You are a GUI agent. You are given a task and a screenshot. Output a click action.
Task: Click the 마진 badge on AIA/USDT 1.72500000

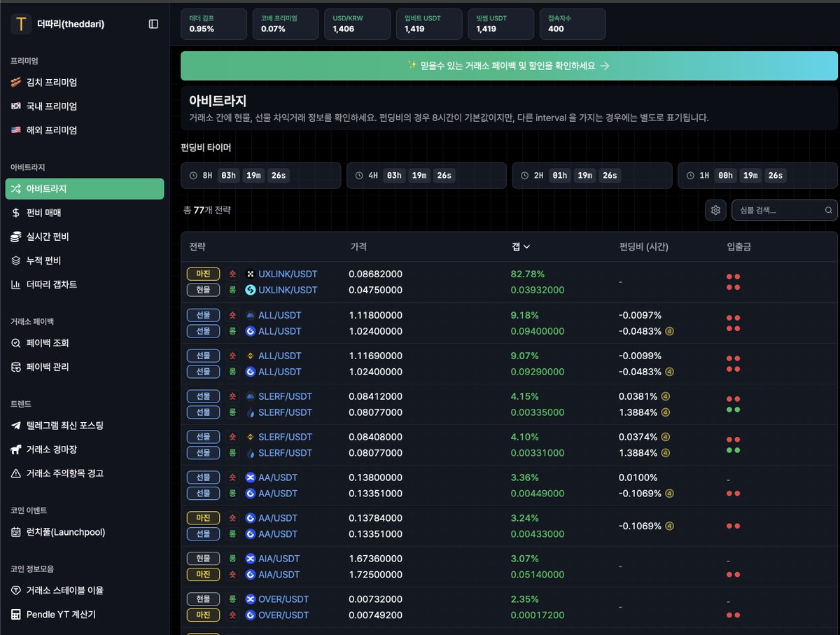203,575
